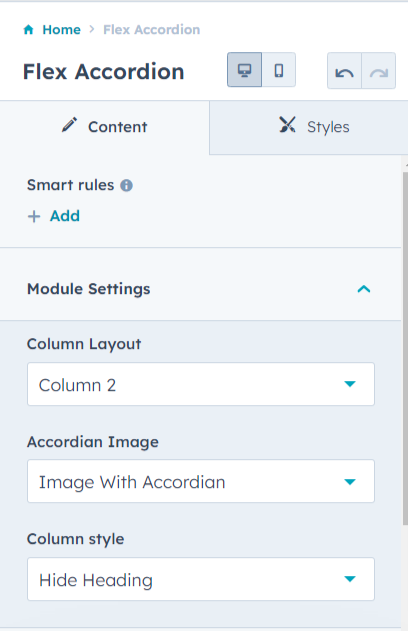
Task: Switch to desktop preview icon
Action: [244, 70]
